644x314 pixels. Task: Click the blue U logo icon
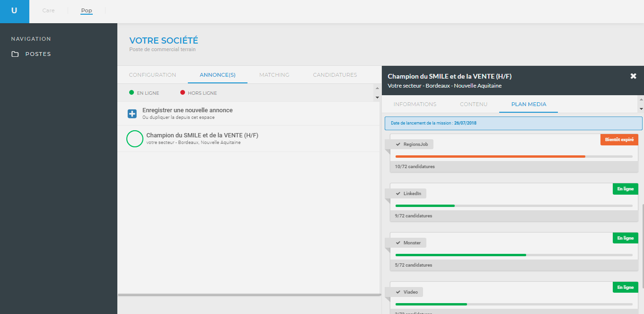pos(14,11)
